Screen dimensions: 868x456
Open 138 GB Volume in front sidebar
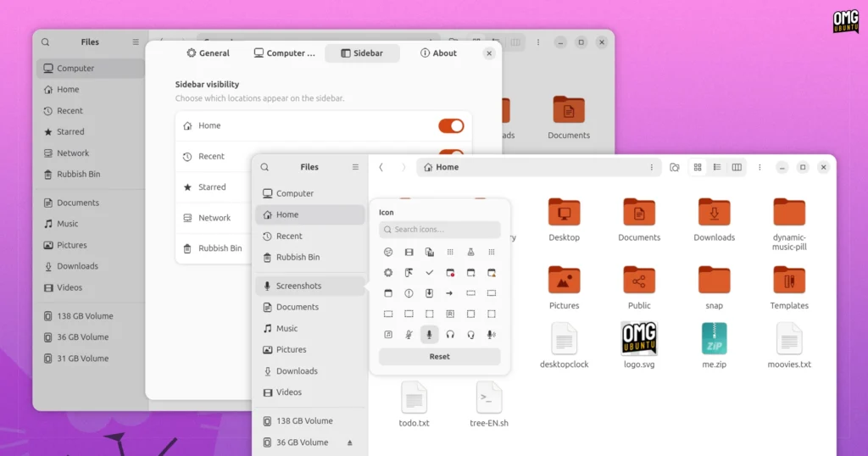(310, 421)
